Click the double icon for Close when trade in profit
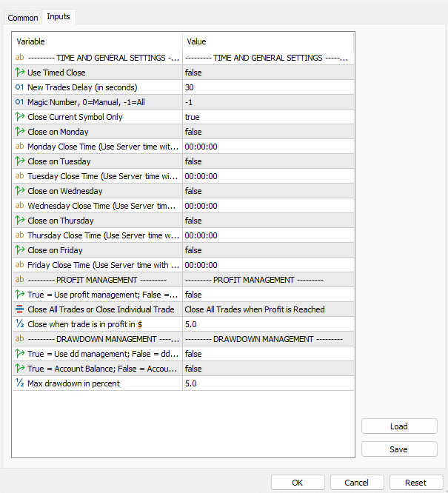The image size is (448, 493). pos(19,323)
